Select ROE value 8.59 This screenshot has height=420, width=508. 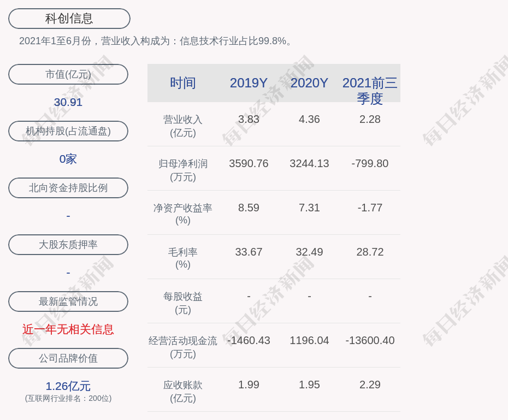(249, 208)
